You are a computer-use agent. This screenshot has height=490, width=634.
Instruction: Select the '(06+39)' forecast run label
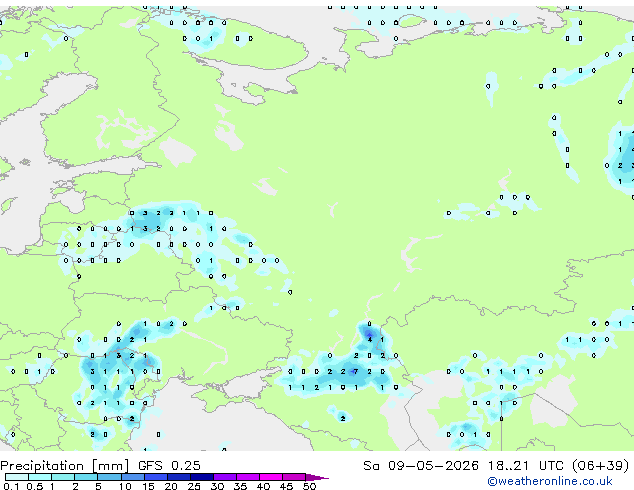pos(601,466)
